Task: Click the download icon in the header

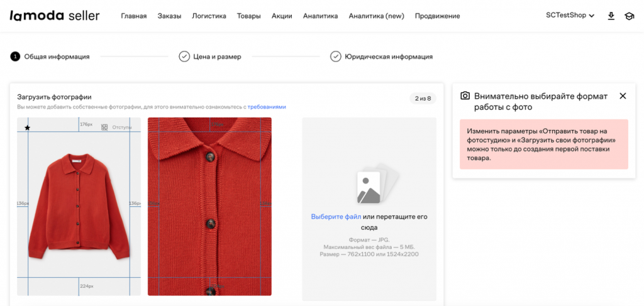Action: [x=611, y=16]
